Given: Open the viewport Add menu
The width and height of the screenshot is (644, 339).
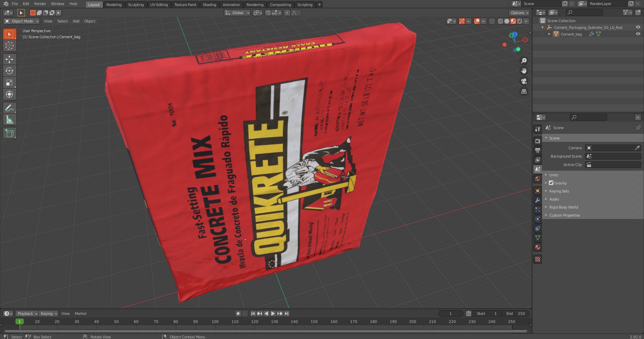Looking at the screenshot, I should point(76,21).
